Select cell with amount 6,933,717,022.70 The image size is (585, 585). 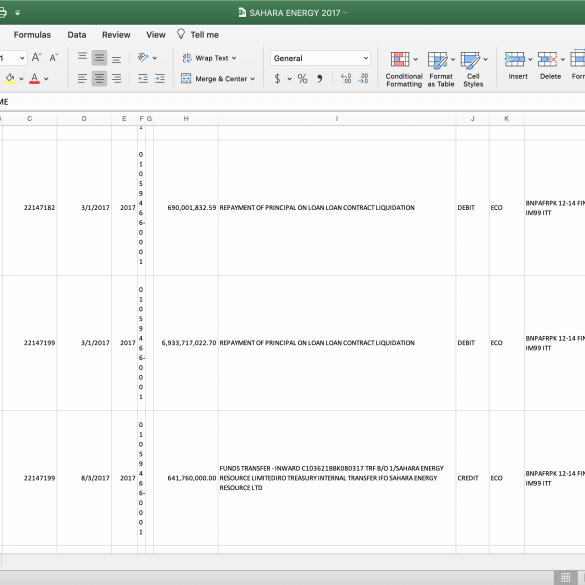[x=186, y=343]
